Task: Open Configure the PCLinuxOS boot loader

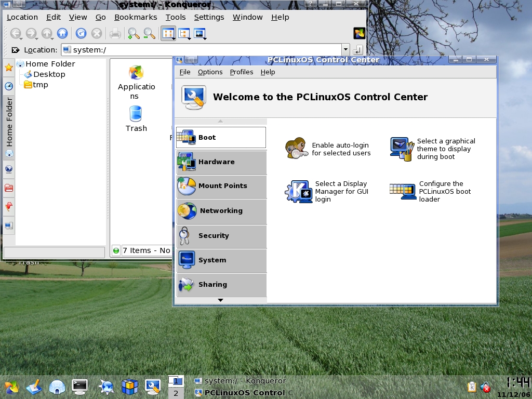Action: (x=431, y=191)
